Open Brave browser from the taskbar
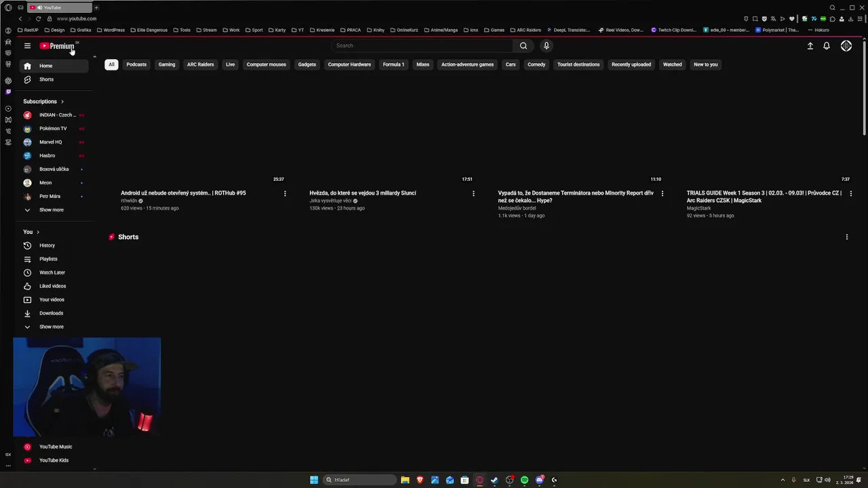 click(x=420, y=480)
